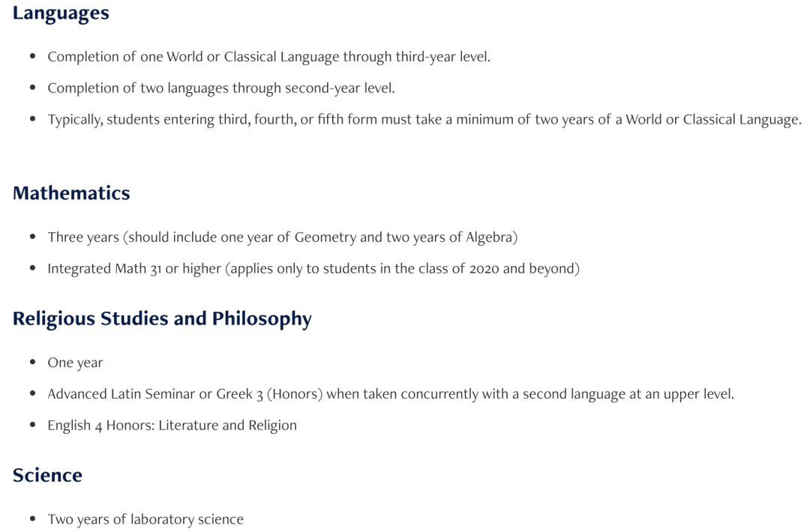This screenshot has height=532, width=810.
Task: Click the Science section heading
Action: coord(47,475)
